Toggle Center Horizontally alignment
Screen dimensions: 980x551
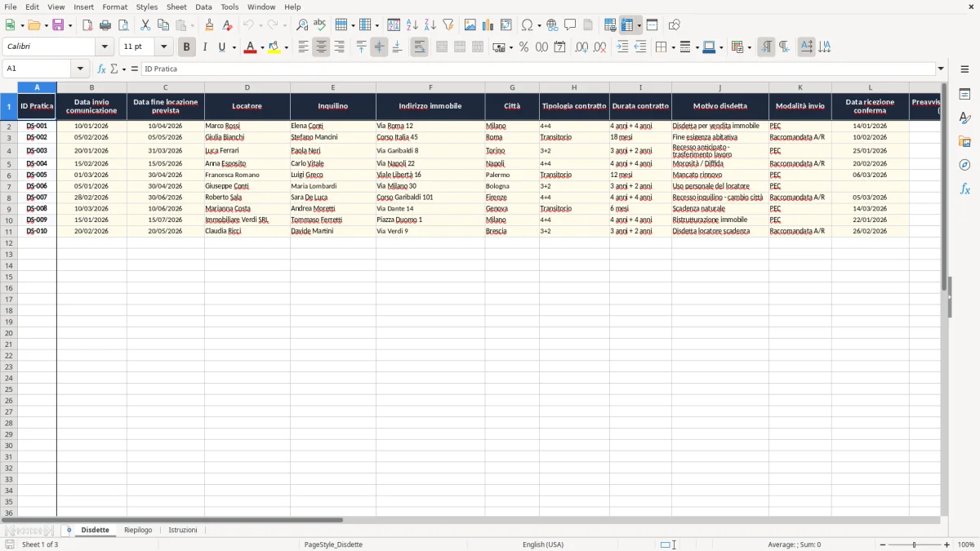click(x=321, y=47)
